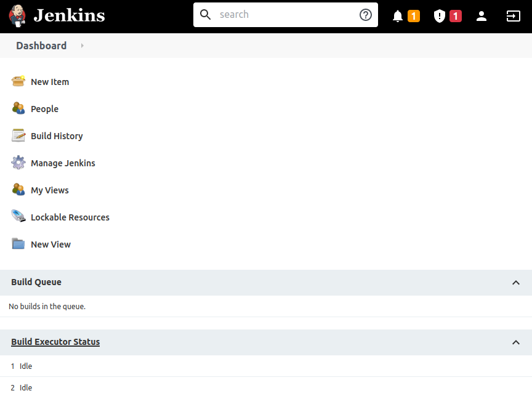Click executor 1 Idle row

point(266,366)
